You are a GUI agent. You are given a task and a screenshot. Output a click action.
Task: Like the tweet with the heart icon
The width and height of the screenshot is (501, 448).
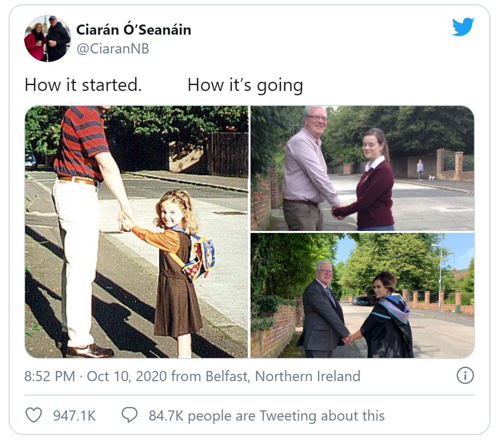click(x=33, y=415)
